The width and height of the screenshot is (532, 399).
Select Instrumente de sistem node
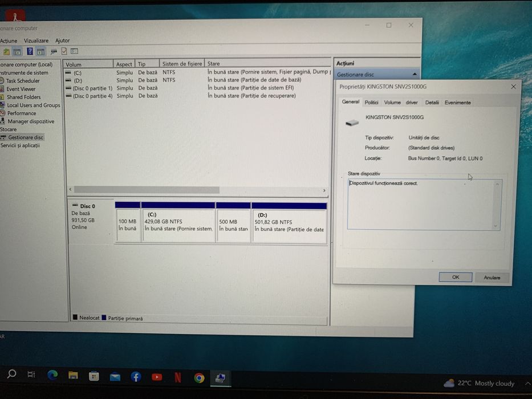(x=24, y=72)
